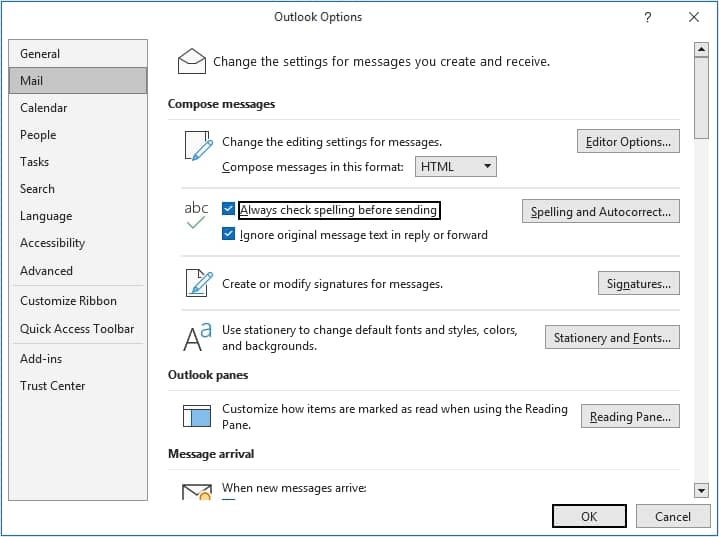Open the Search options category
This screenshot has width=719, height=537.
[x=78, y=189]
